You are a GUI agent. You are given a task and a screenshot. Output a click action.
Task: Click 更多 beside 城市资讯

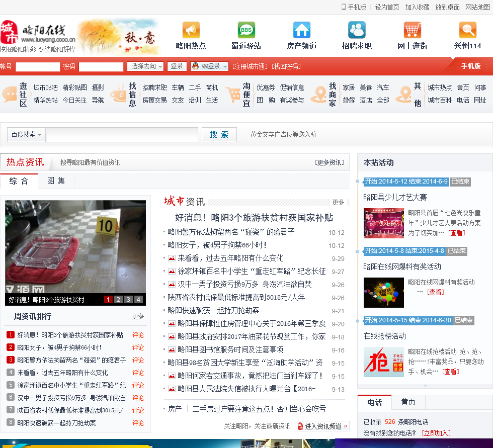(338, 202)
